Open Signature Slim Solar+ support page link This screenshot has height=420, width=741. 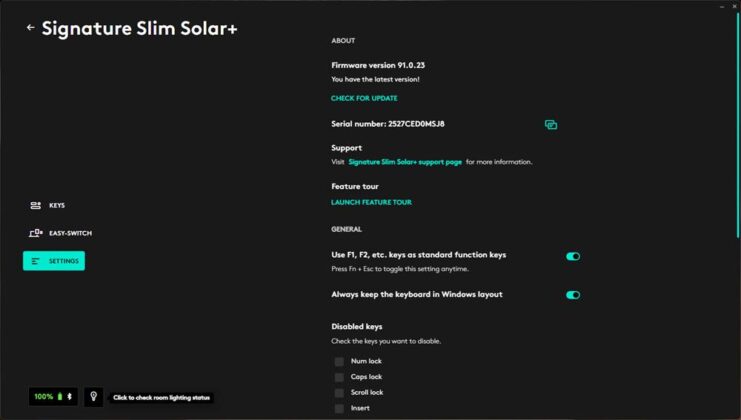coord(405,162)
